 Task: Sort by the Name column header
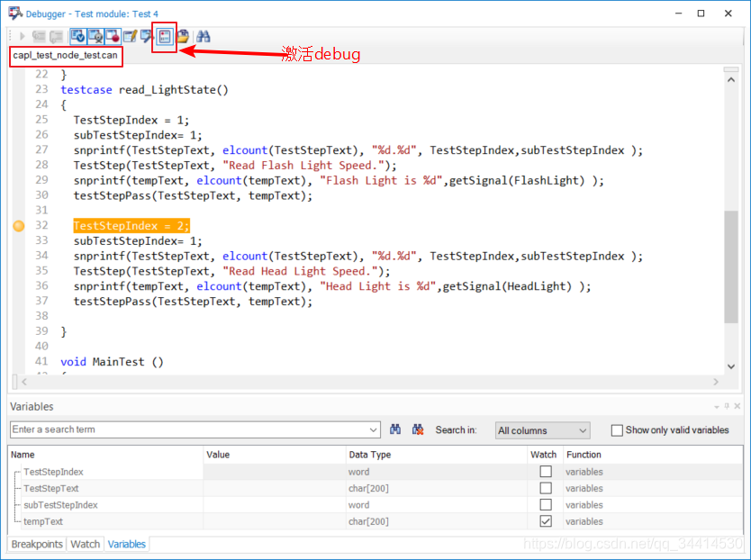click(106, 455)
